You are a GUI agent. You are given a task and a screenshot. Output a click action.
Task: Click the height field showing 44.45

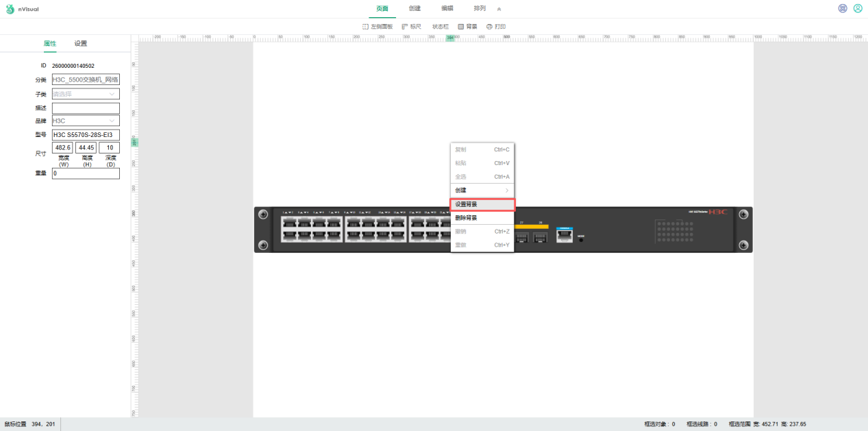(86, 147)
